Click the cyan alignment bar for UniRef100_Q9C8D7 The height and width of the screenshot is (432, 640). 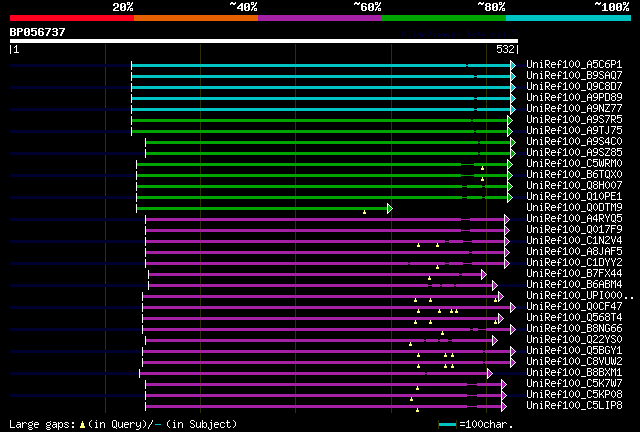click(x=321, y=87)
